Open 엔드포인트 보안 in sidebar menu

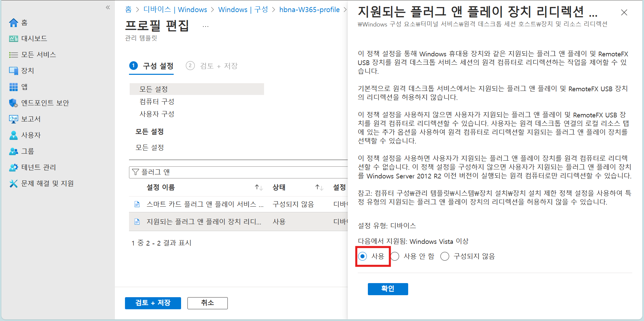(45, 103)
